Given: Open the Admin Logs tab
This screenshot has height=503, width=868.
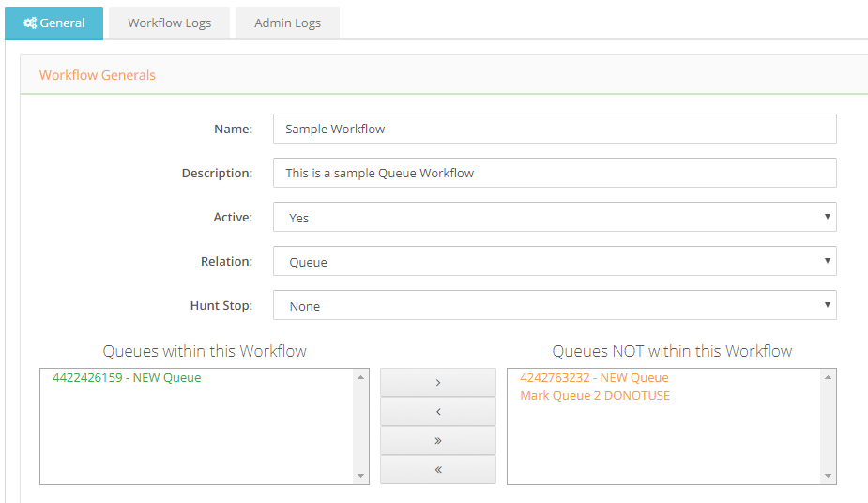Looking at the screenshot, I should (287, 23).
